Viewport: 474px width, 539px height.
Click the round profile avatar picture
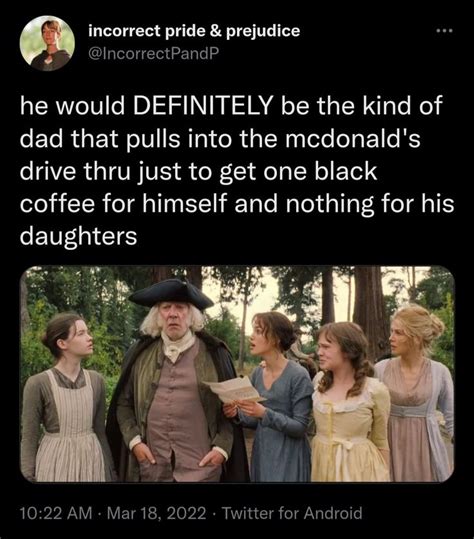click(x=47, y=43)
